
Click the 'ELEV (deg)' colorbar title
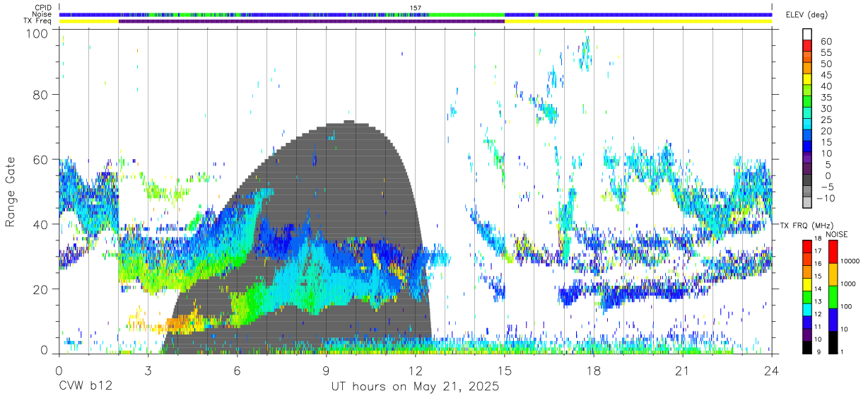point(807,15)
